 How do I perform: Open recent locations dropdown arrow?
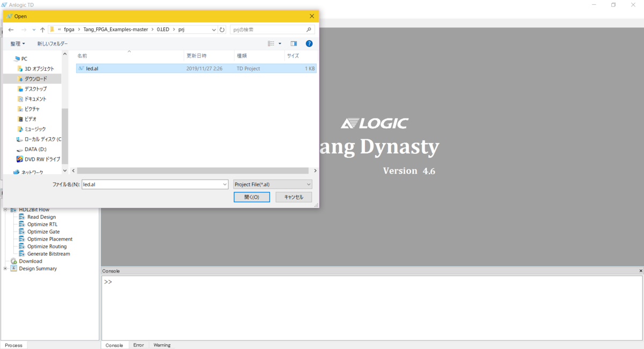(x=33, y=29)
